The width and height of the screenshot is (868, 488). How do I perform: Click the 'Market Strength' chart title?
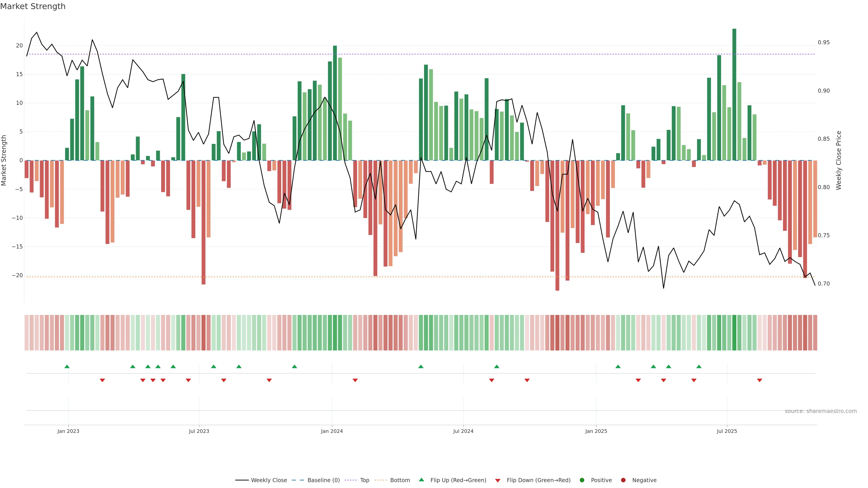coord(33,6)
